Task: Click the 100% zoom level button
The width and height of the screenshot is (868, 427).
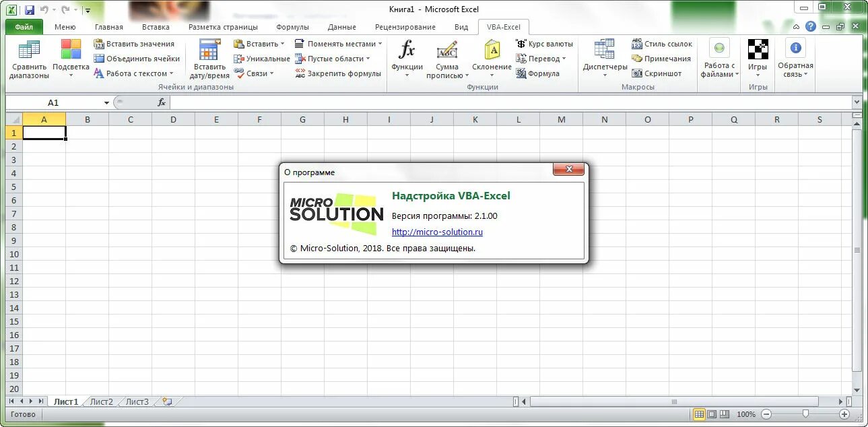Action: tap(745, 414)
